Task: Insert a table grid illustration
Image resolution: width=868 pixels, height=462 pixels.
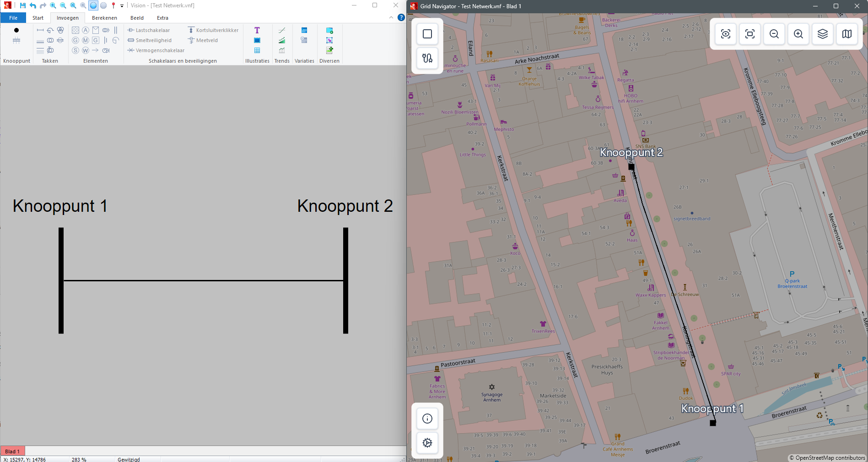Action: (257, 50)
